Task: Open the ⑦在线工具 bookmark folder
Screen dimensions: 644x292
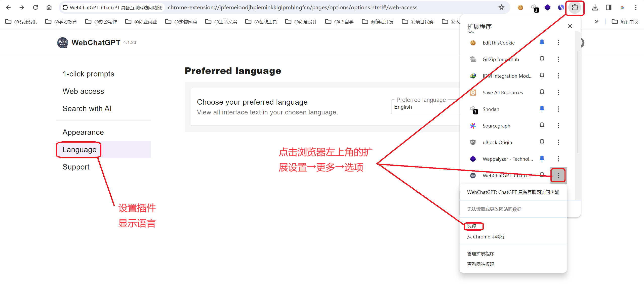Action: click(261, 22)
